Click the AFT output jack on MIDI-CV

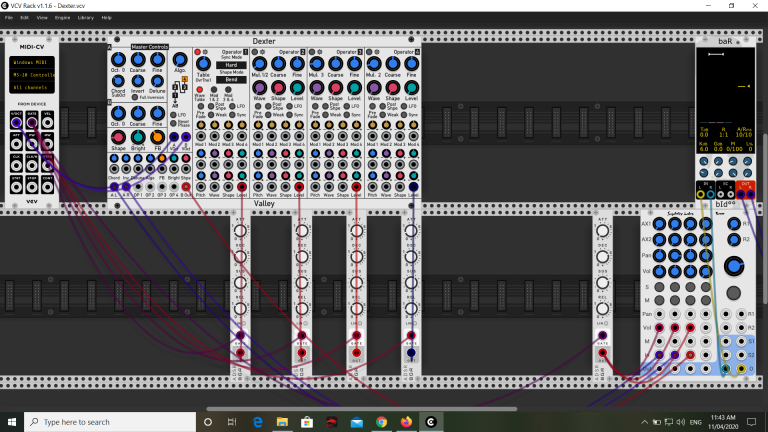coord(16,144)
